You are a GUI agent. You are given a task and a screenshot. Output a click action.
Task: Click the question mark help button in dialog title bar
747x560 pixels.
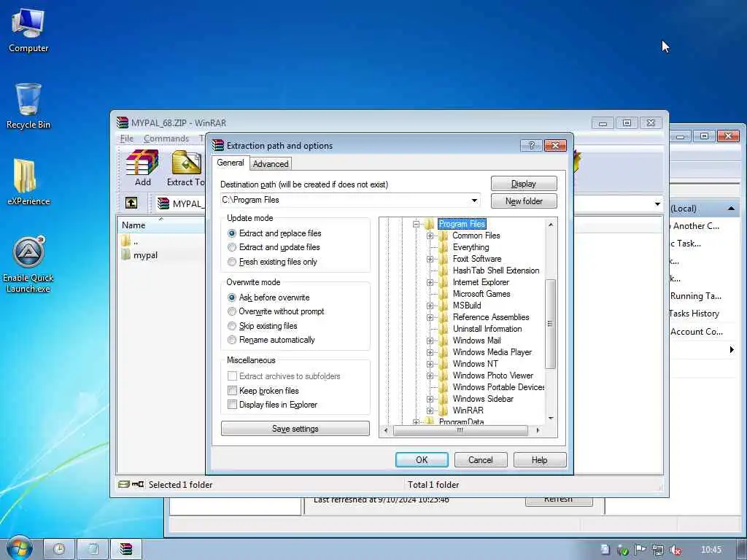click(531, 145)
